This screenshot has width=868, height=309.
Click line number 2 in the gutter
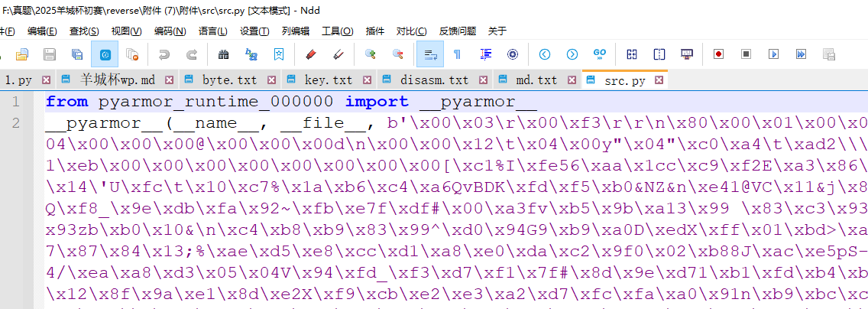click(16, 123)
